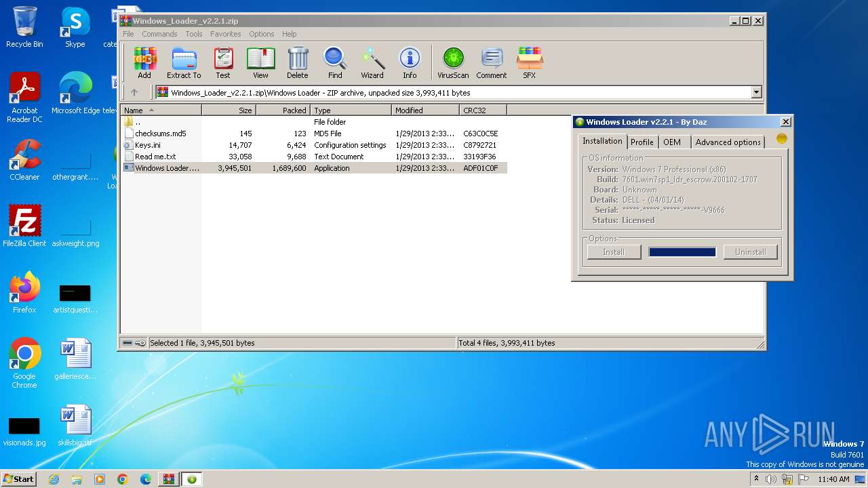Image resolution: width=868 pixels, height=488 pixels.
Task: Expand the archive path dropdown
Action: point(757,93)
